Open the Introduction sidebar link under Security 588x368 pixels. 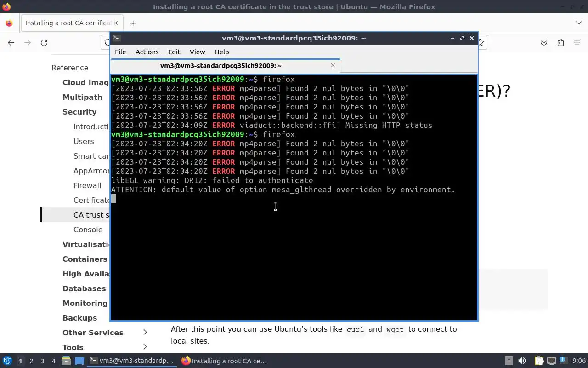(x=91, y=126)
